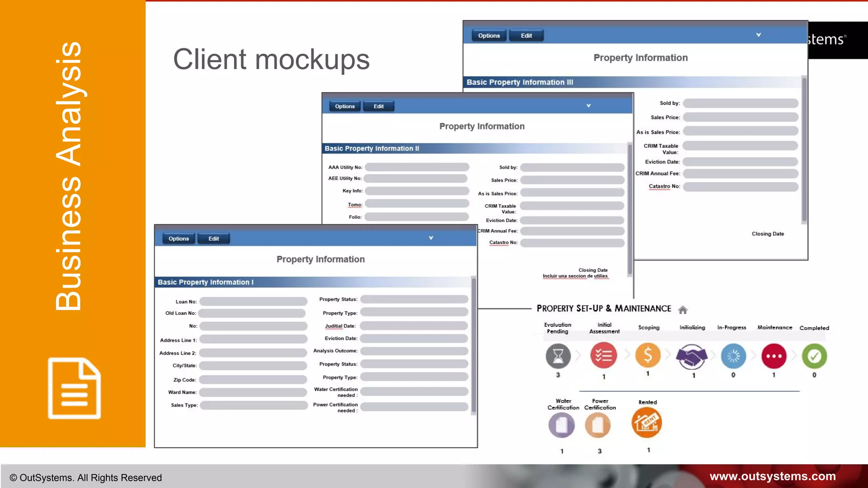The width and height of the screenshot is (868, 488).
Task: Click Edit in Basic Property Information III window
Action: pos(526,36)
